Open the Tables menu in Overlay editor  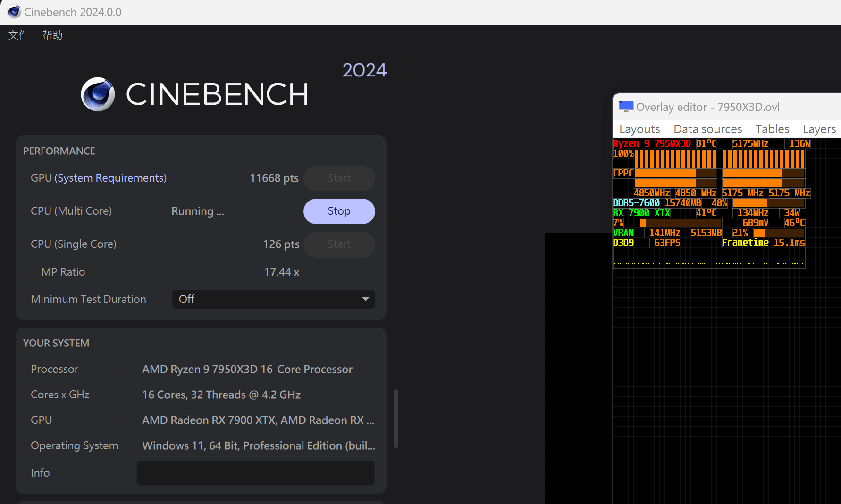pos(772,129)
